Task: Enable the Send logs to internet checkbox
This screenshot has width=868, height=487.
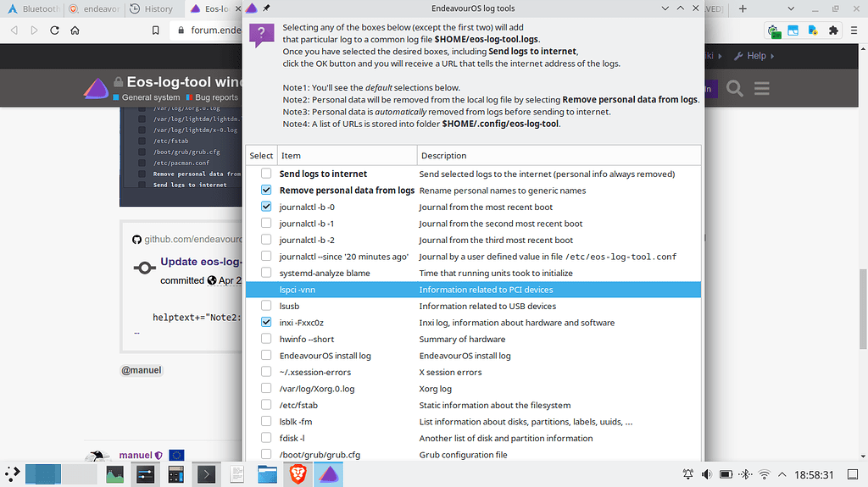Action: click(266, 174)
